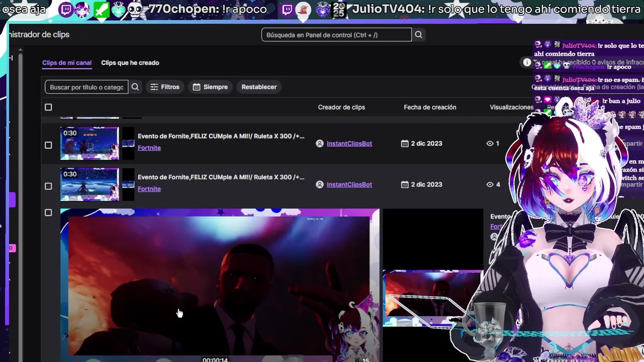This screenshot has width=644, height=362.
Task: Click the eye views icon showing 4
Action: click(490, 185)
